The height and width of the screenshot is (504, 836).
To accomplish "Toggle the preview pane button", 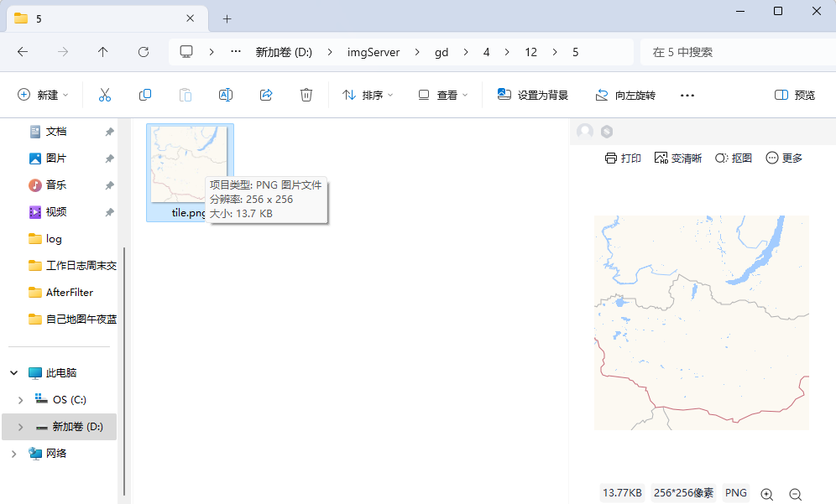I will [794, 95].
